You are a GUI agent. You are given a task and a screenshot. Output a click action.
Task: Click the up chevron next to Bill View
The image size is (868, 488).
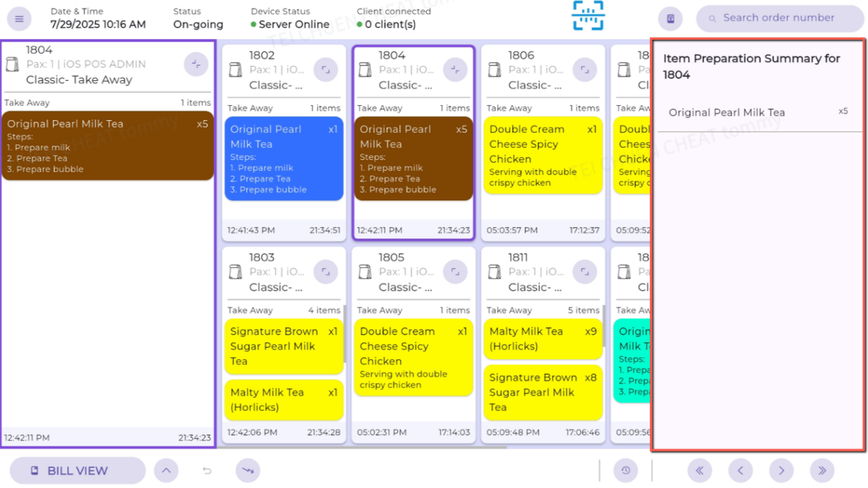[166, 471]
